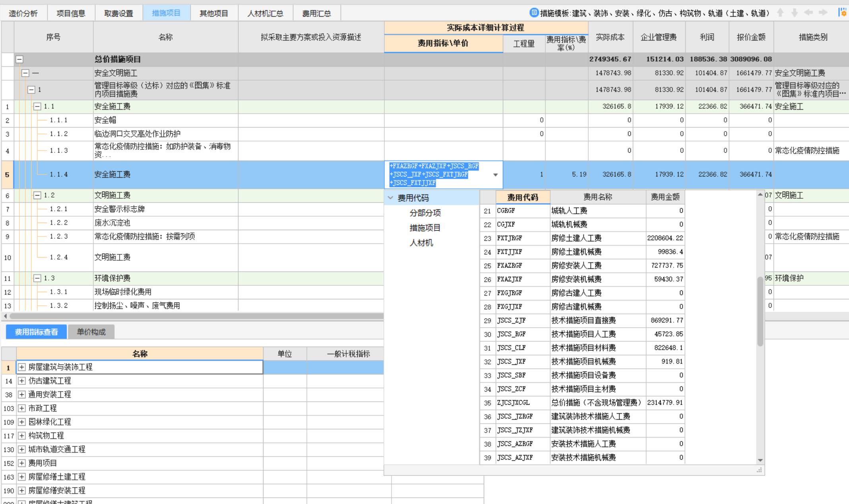Select the FXAZRGF fee code row

582,266
